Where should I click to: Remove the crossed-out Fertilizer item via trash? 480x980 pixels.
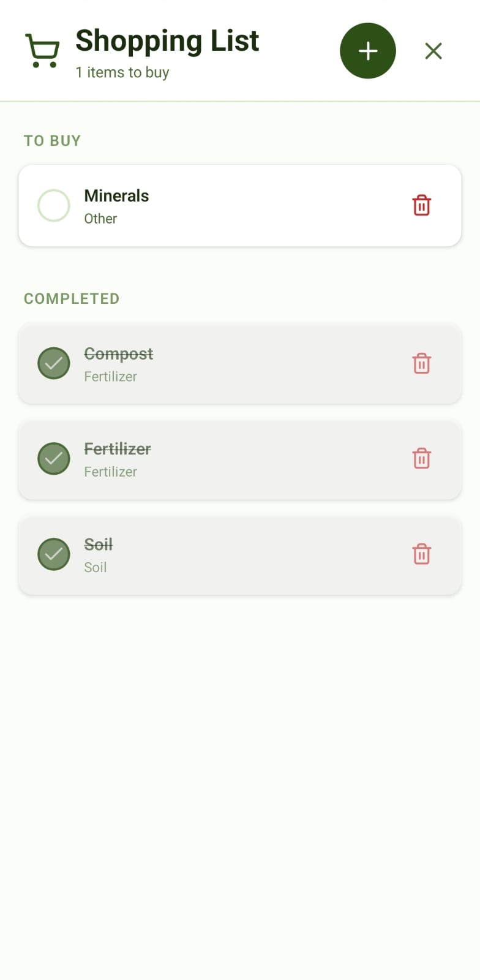pos(421,458)
